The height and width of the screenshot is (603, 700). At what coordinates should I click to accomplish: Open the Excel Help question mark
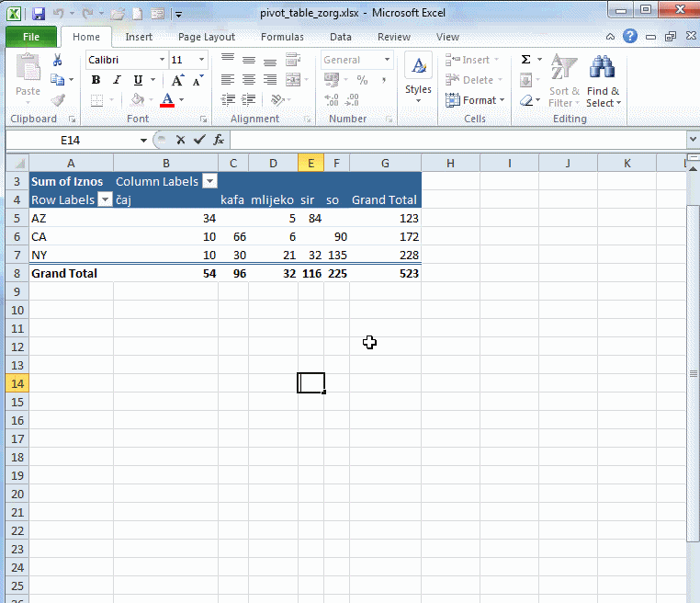click(630, 37)
